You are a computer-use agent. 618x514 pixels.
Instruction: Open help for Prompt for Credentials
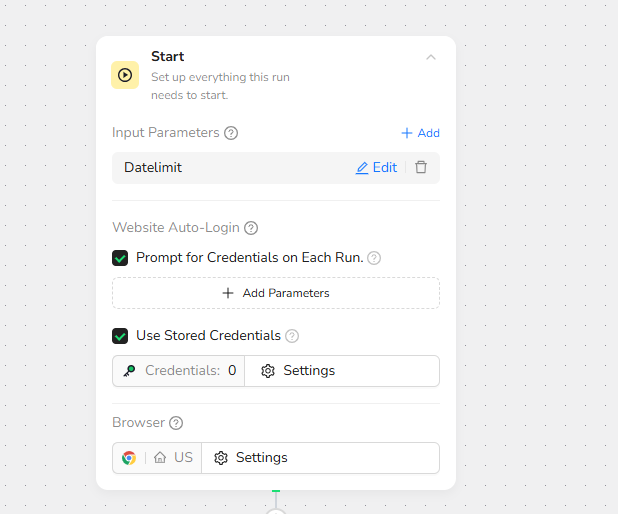point(374,258)
